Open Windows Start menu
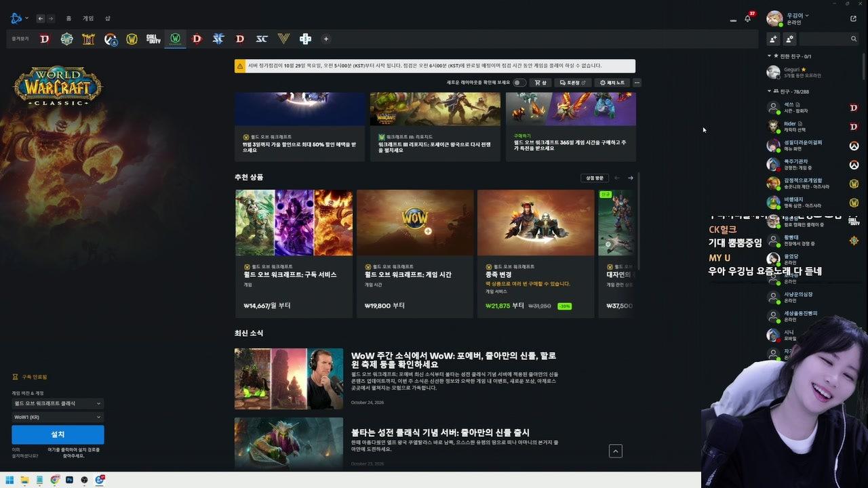This screenshot has width=868, height=488. (9, 480)
